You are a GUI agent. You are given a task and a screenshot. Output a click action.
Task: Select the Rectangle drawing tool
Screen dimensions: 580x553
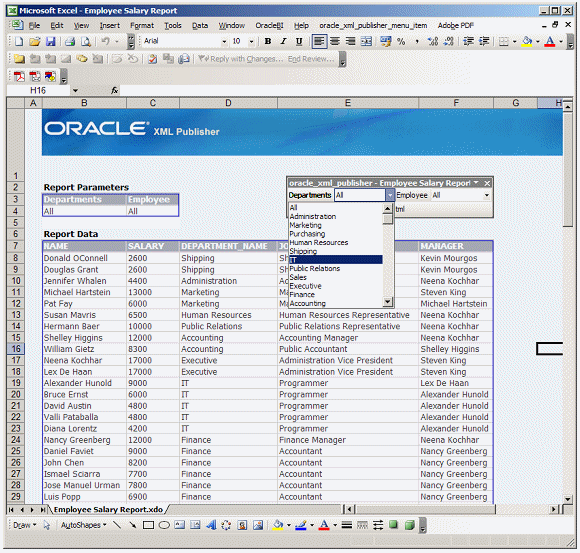[148, 525]
